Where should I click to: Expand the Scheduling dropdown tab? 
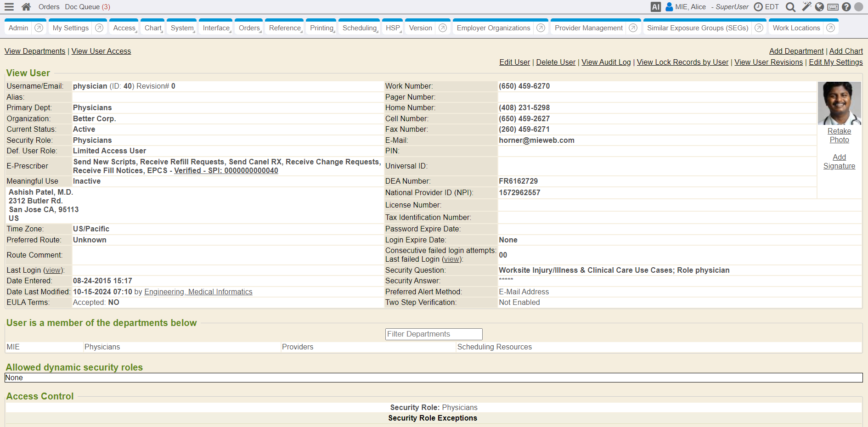tap(360, 28)
